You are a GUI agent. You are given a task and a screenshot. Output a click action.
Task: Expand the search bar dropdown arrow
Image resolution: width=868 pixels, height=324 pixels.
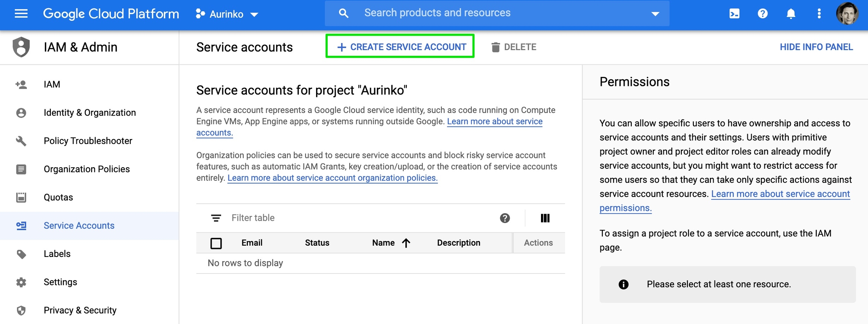click(655, 14)
